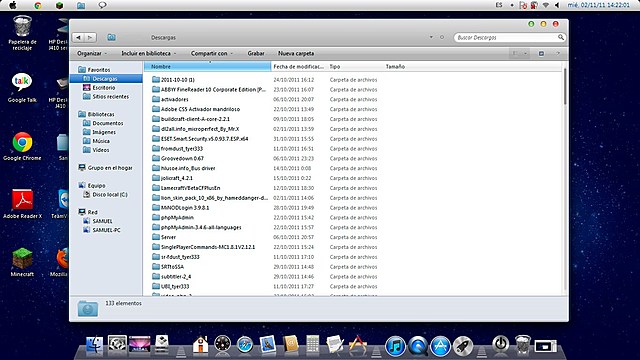Open the Google Talk desktop icon
Screen dimensions: 640x360
[22, 88]
